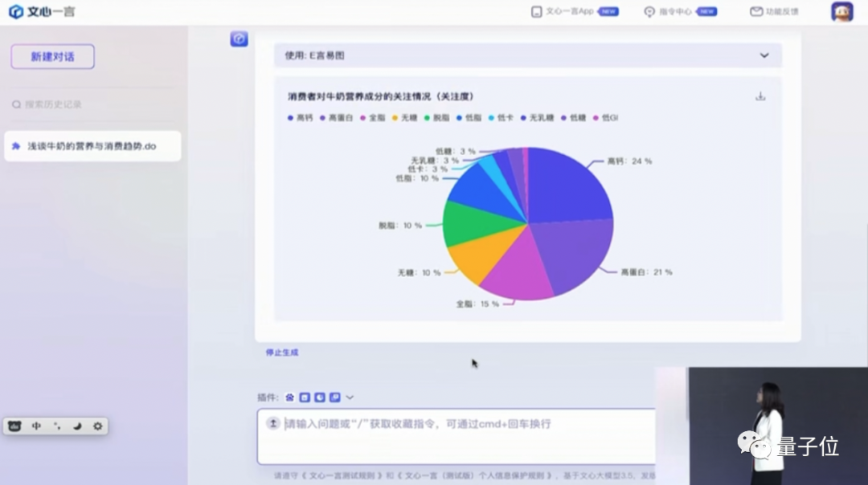This screenshot has width=868, height=485.
Task: Collapse the 使用: E言易图 panel chevron
Action: pyautogui.click(x=764, y=55)
